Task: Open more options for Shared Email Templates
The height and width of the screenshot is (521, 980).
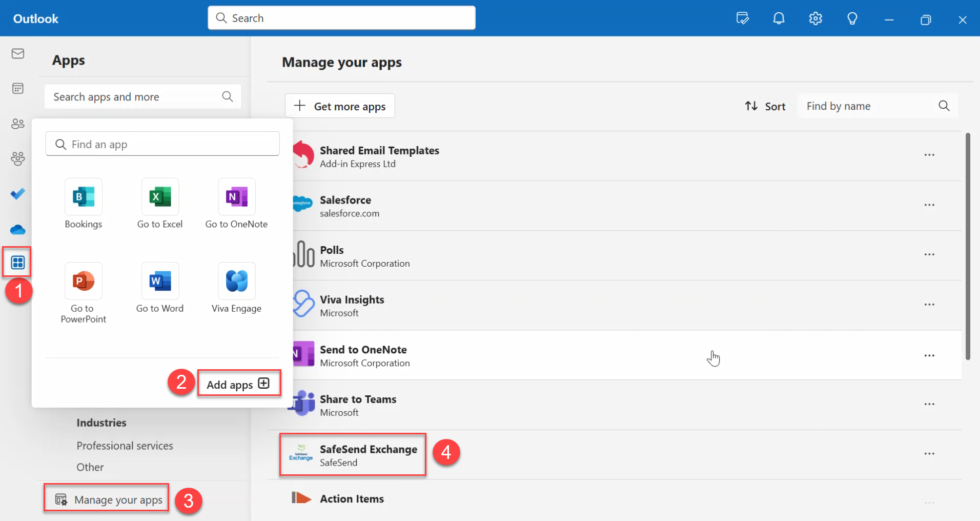Action: pos(929,155)
